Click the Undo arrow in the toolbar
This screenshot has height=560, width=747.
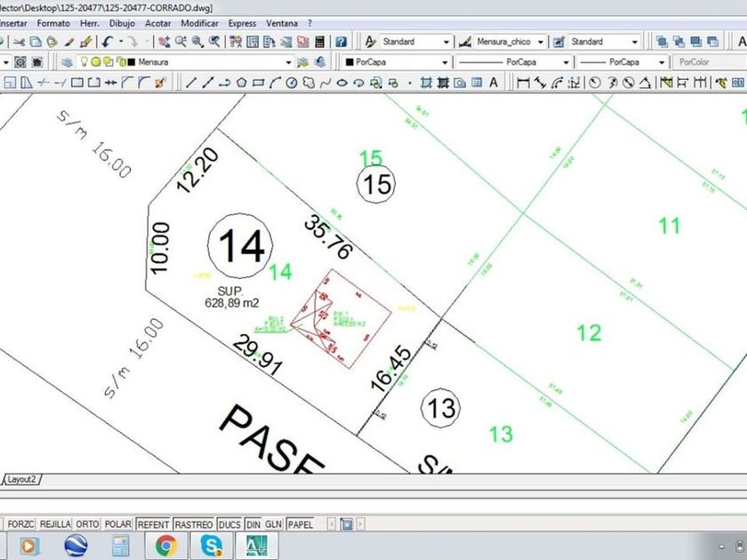[x=108, y=42]
